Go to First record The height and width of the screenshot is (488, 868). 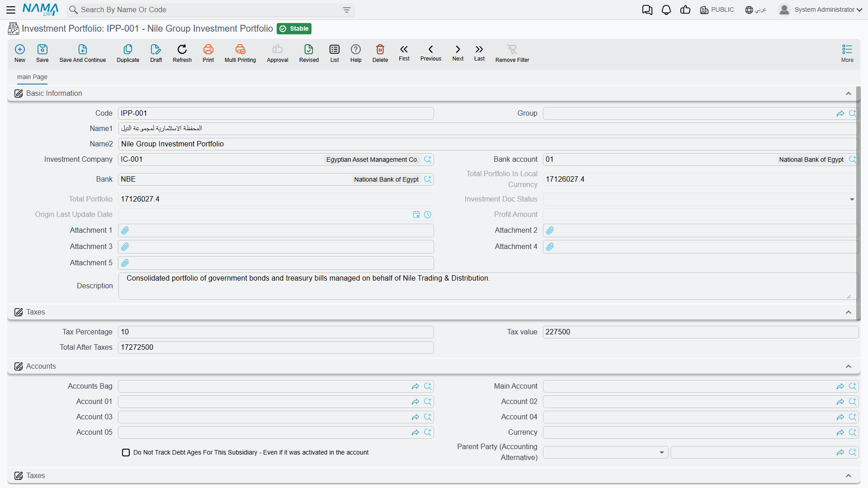404,53
